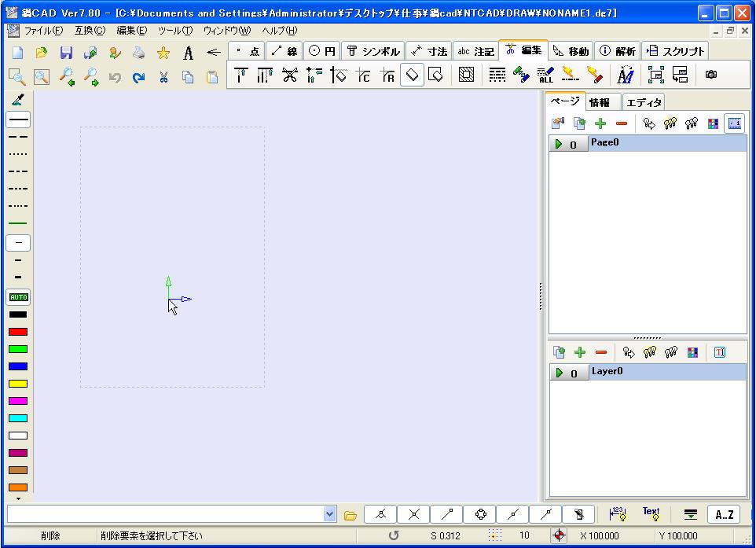
Task: Open a file with folder icon
Action: point(42,53)
